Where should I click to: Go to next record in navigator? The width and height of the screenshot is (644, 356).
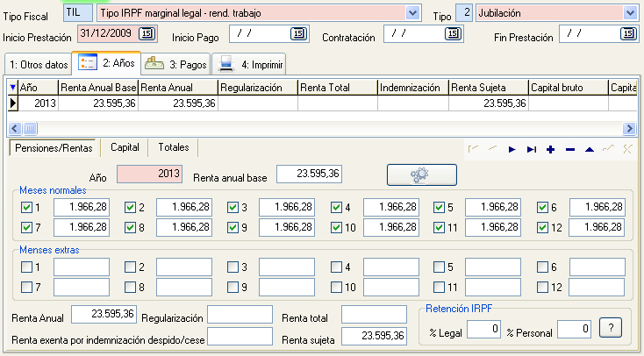point(512,149)
